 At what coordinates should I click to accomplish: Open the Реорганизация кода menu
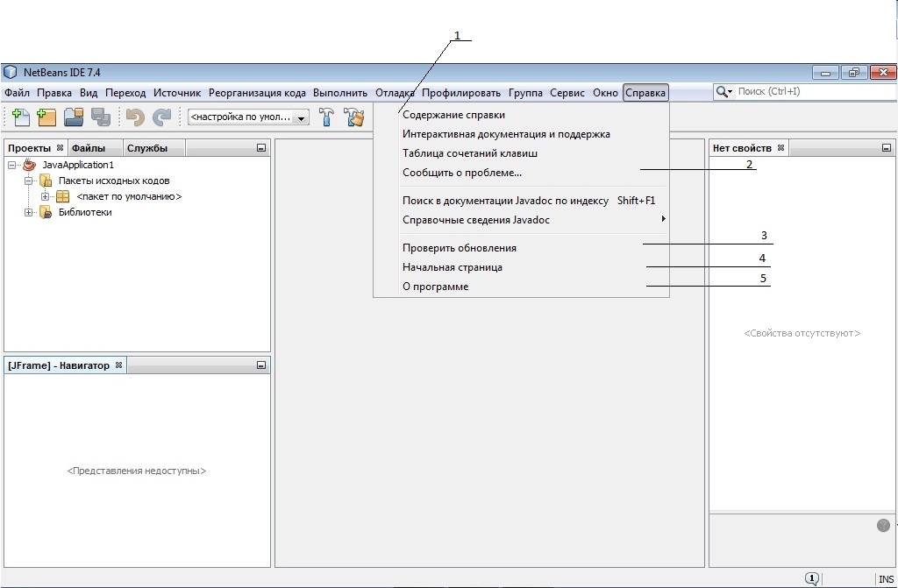257,93
